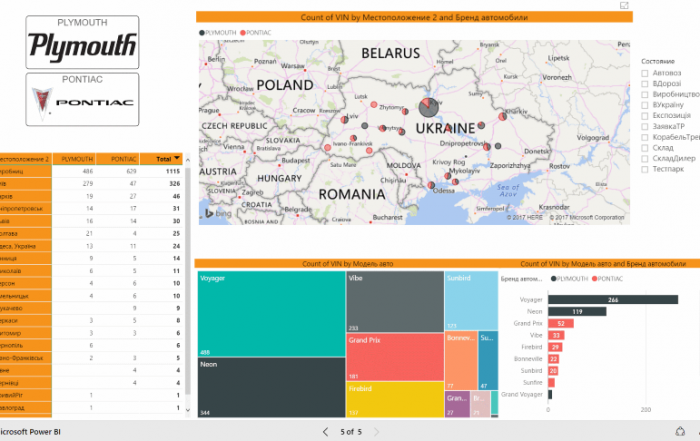Click the large Kyiv pie bubble on map
Screen dimensions: 700x441
[429, 108]
